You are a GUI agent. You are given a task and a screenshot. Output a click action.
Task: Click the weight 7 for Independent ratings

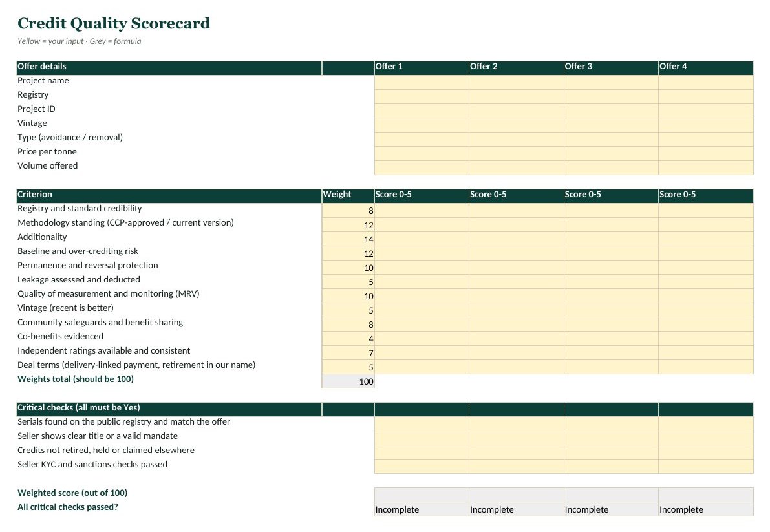tap(348, 353)
